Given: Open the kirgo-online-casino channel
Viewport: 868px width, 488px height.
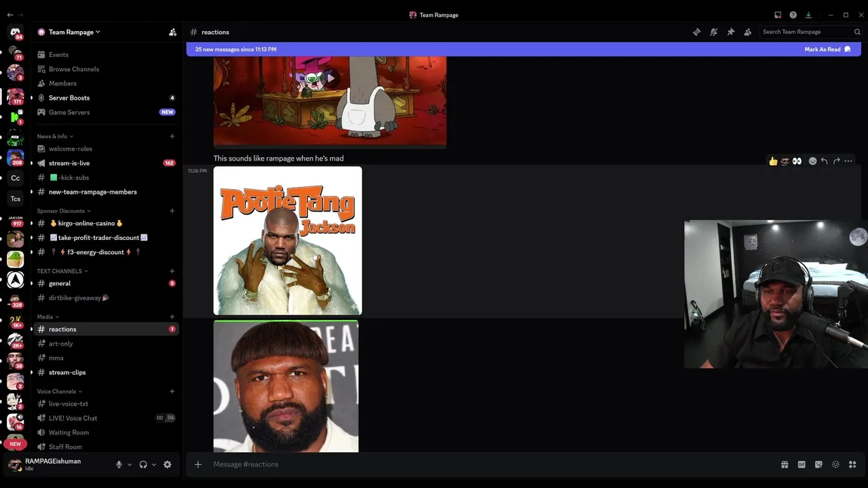Looking at the screenshot, I should pyautogui.click(x=105, y=223).
